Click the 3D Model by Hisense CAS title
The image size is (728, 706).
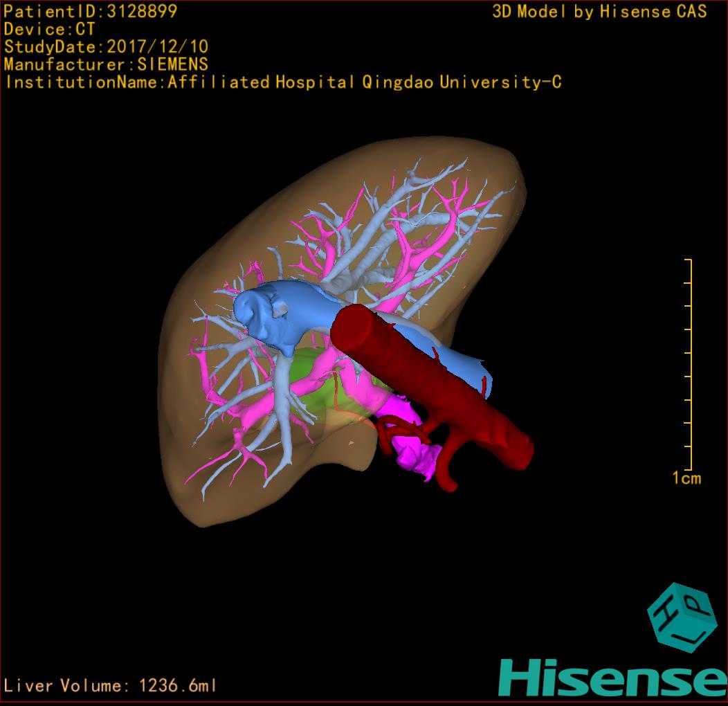(599, 12)
